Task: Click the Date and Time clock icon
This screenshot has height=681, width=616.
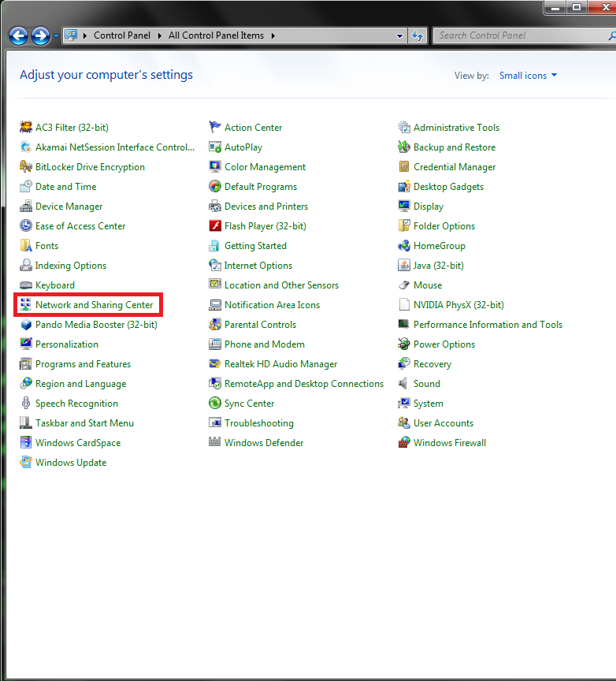Action: [26, 186]
